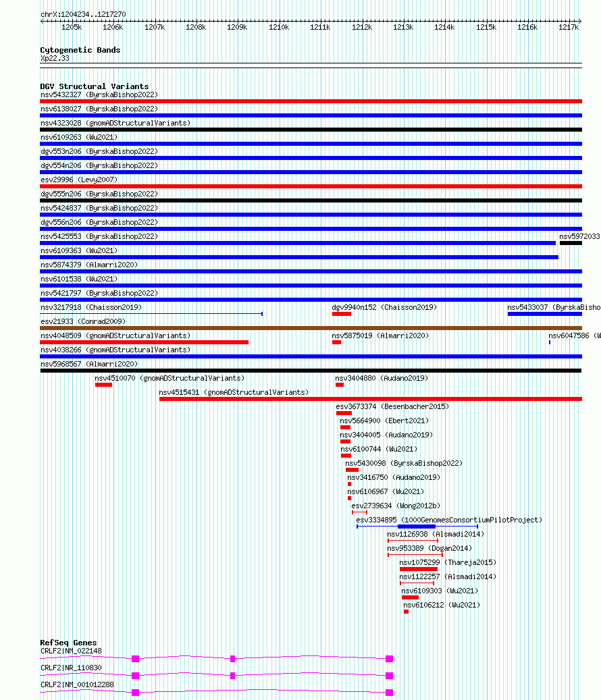Screen dimensions: 601x700
Task: Select the thin blue nsv3217918 variant line
Action: (151, 314)
